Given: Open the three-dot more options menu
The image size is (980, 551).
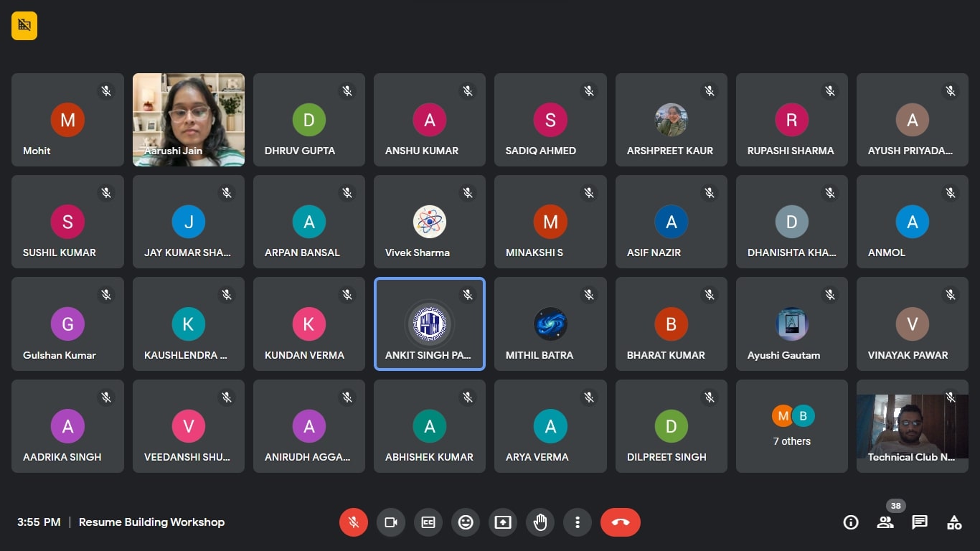Looking at the screenshot, I should [x=578, y=522].
